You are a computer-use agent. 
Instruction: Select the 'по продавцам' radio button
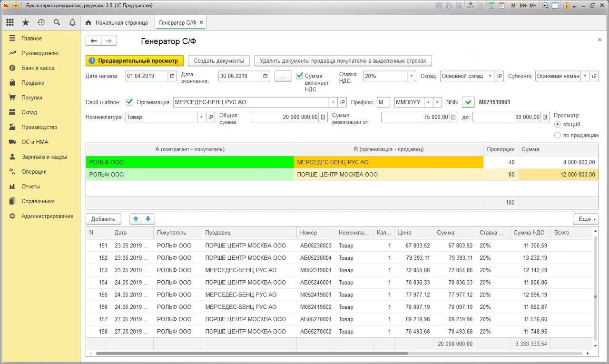coord(558,136)
